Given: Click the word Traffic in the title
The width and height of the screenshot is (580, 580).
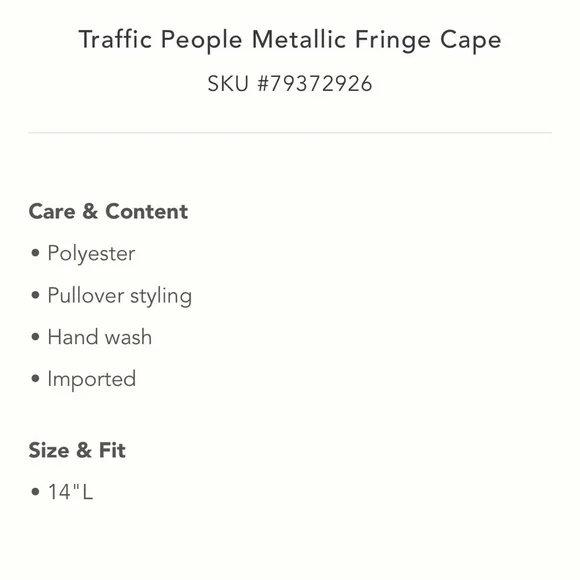Looking at the screenshot, I should coord(115,39).
